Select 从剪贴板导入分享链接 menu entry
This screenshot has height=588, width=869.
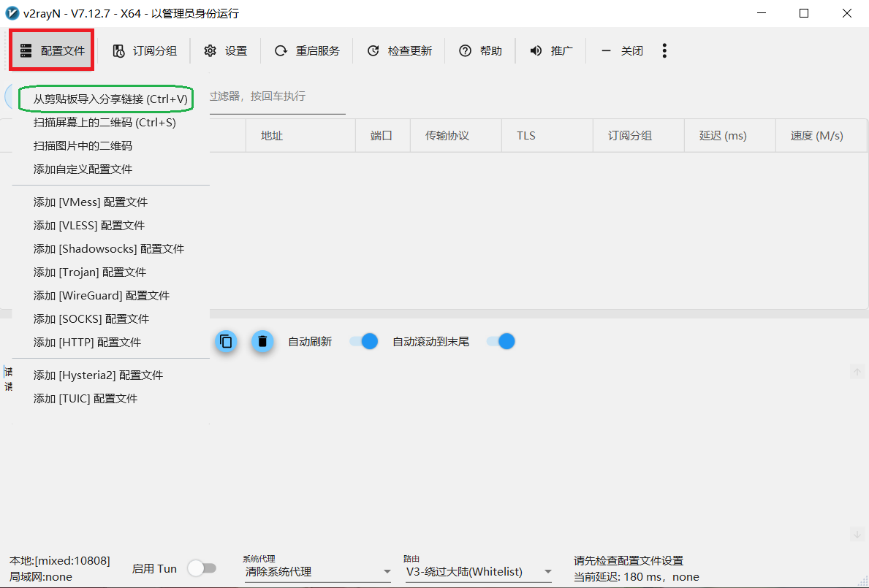[x=110, y=99]
